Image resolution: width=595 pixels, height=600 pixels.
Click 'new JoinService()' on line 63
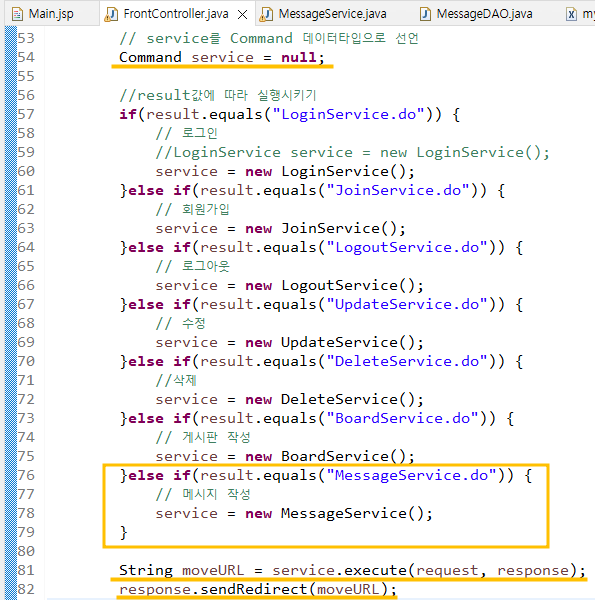tap(321, 228)
